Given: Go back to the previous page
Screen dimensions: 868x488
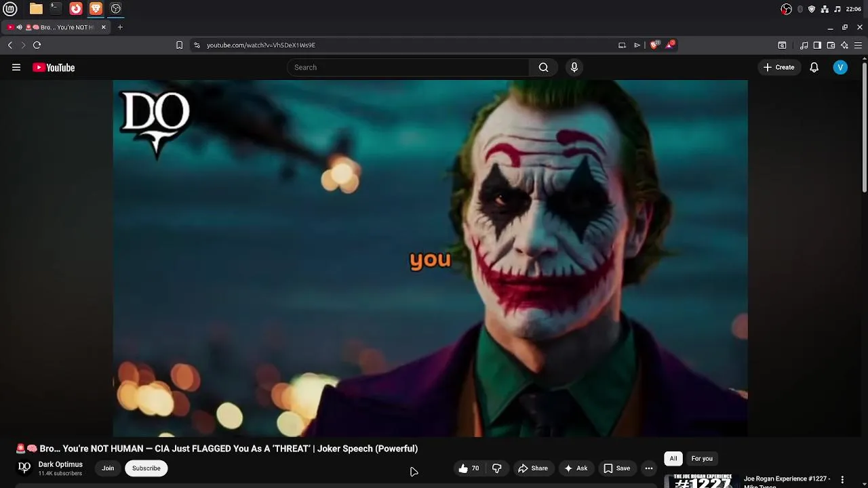Looking at the screenshot, I should click(10, 45).
